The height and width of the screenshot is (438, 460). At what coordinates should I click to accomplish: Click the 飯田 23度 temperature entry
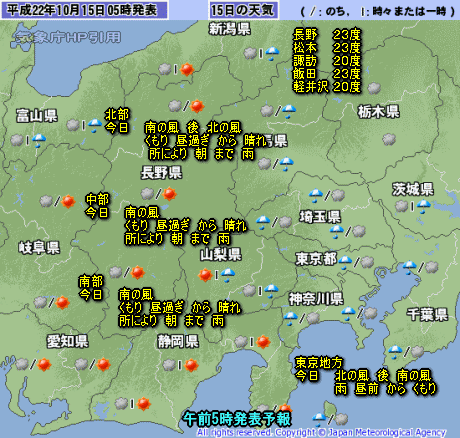tap(327, 74)
